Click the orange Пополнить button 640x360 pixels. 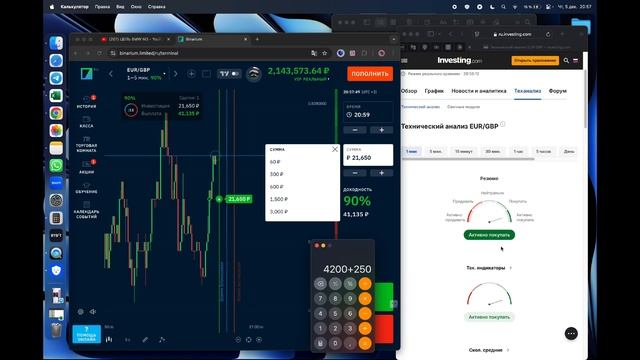point(370,74)
